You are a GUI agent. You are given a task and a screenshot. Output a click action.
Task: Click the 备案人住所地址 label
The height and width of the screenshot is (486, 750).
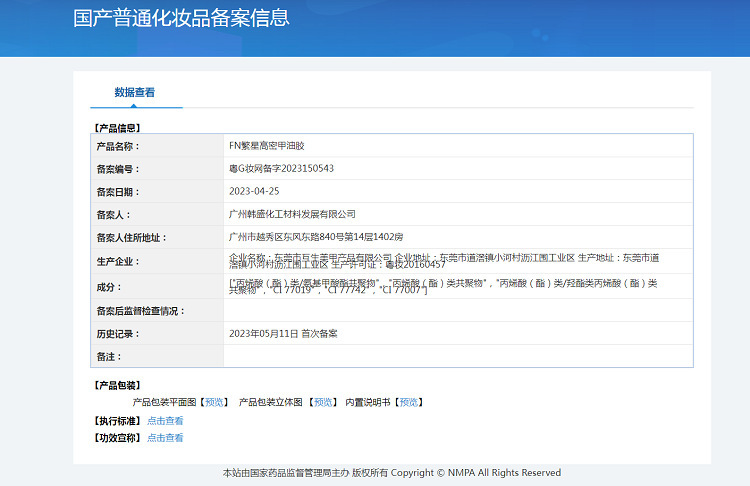131,238
